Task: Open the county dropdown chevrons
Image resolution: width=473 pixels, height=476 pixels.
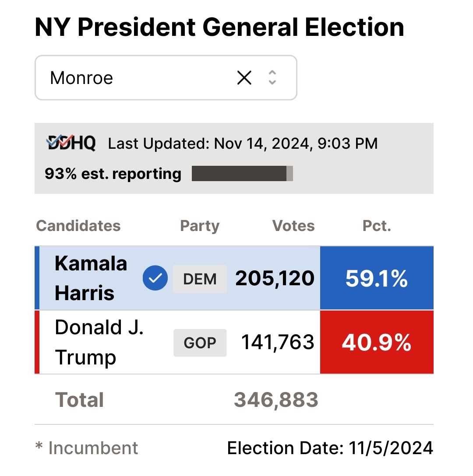Action: click(x=272, y=78)
